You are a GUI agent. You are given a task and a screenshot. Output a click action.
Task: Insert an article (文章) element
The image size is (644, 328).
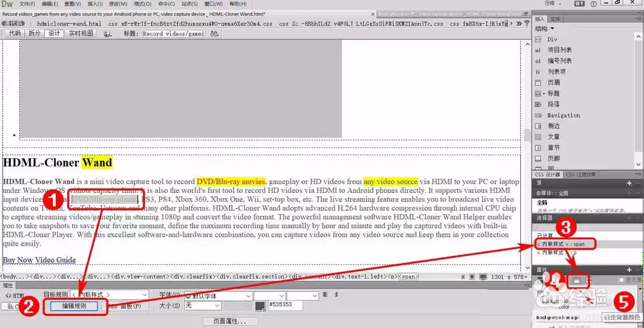pos(553,137)
